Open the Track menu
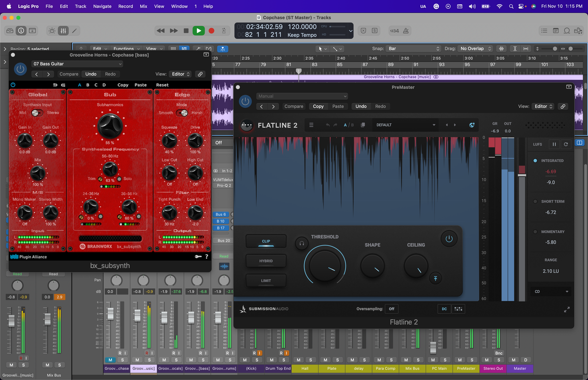The image size is (588, 380). point(80,6)
